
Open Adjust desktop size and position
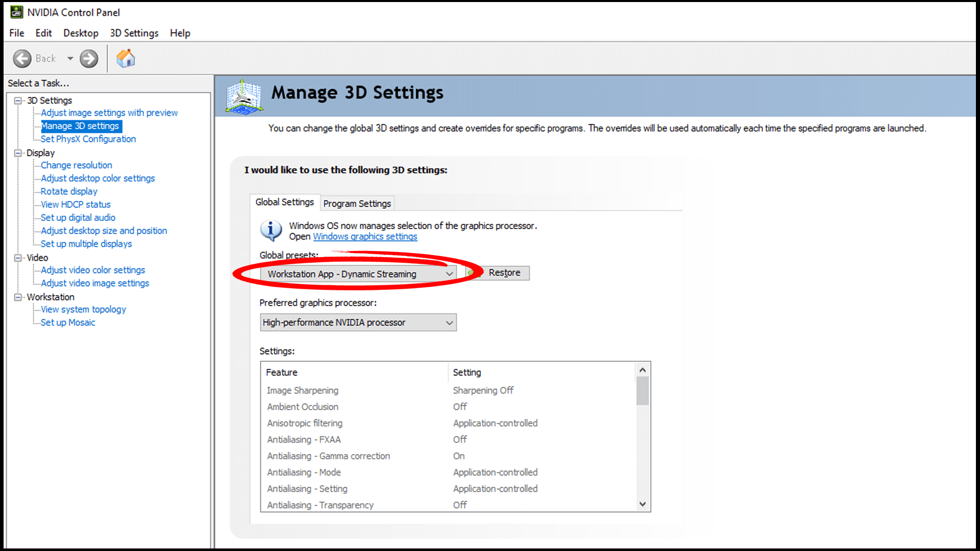(104, 231)
